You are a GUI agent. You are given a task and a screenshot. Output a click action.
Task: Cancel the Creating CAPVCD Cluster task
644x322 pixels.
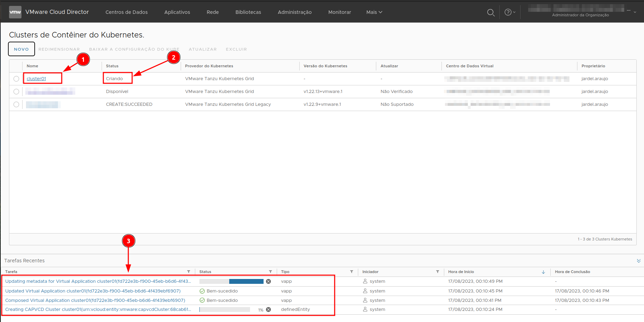click(268, 310)
